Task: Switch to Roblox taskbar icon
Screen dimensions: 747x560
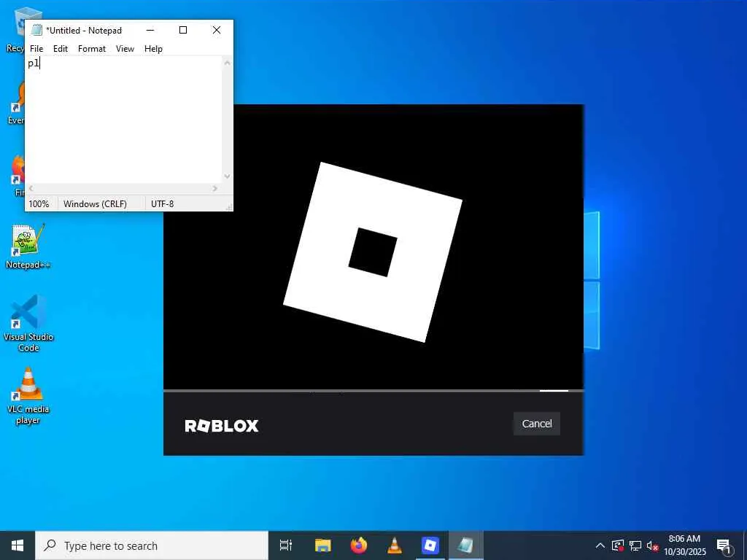Action: coord(430,545)
